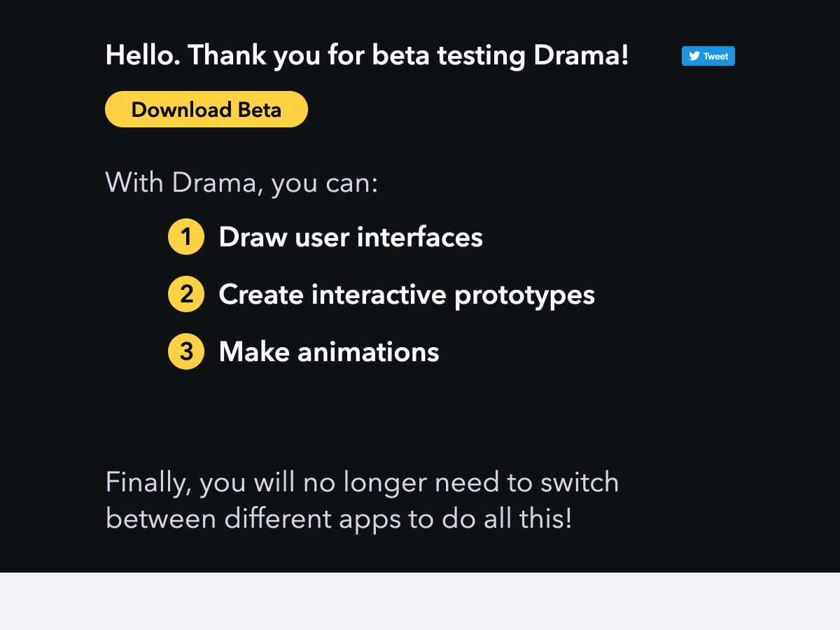Click the yellow number 1 badge
The width and height of the screenshot is (840, 630).
186,237
